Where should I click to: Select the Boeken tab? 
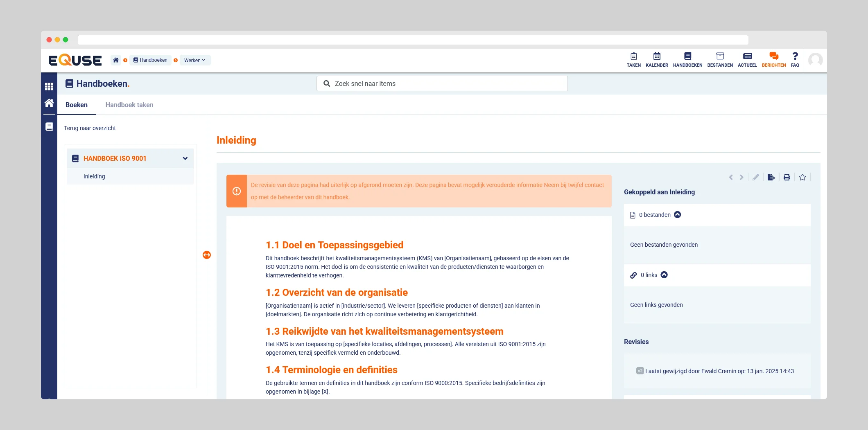[x=77, y=105]
